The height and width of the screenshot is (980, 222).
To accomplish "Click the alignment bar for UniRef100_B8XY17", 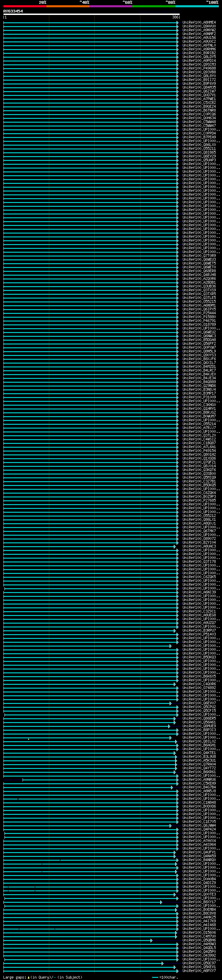I will tap(83, 902).
